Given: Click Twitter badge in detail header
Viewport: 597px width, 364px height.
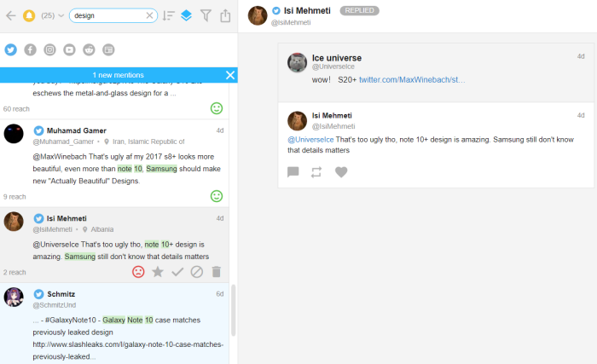Looking at the screenshot, I should [276, 11].
